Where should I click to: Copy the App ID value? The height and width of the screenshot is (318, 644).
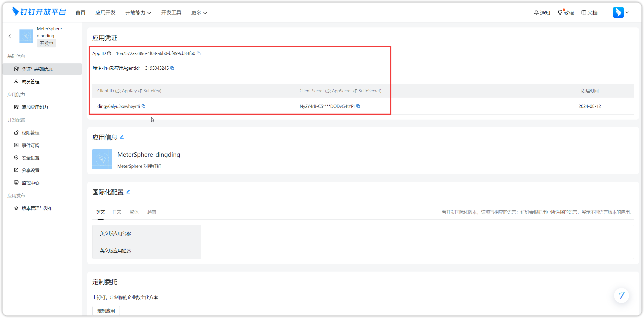199,53
